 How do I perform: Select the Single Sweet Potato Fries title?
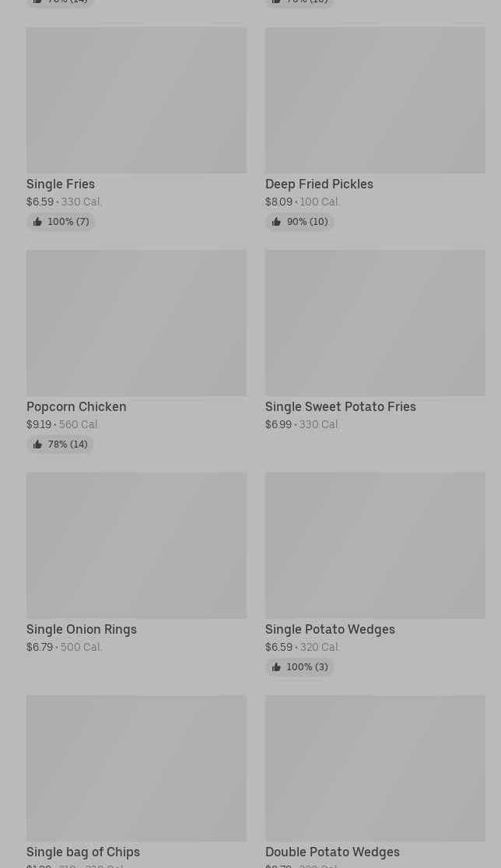pyautogui.click(x=341, y=406)
